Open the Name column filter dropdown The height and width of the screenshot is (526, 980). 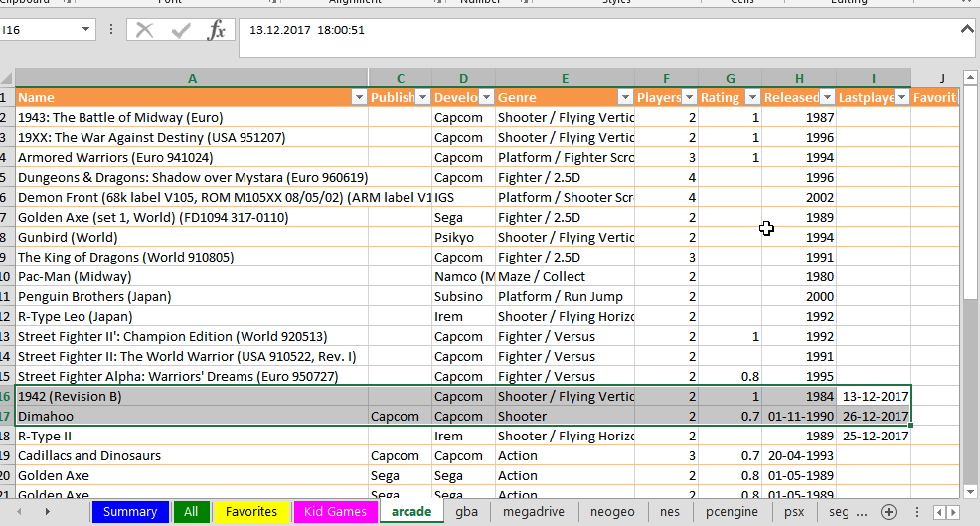(359, 97)
